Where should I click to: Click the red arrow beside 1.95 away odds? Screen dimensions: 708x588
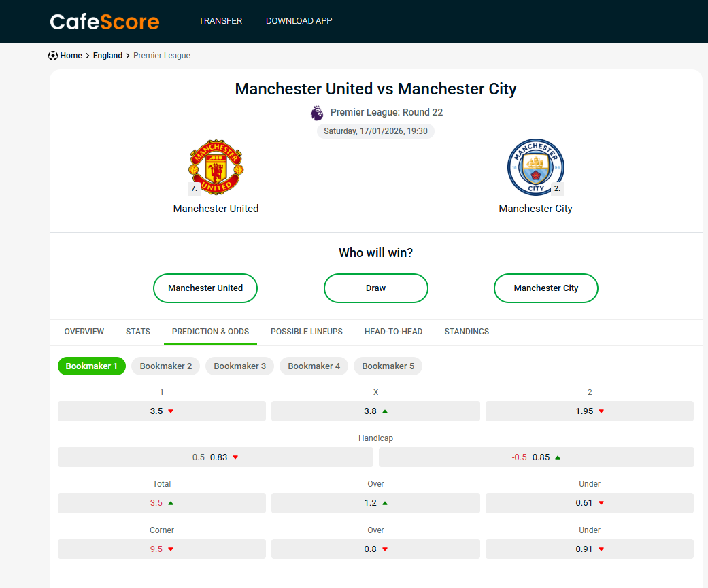[x=601, y=411]
